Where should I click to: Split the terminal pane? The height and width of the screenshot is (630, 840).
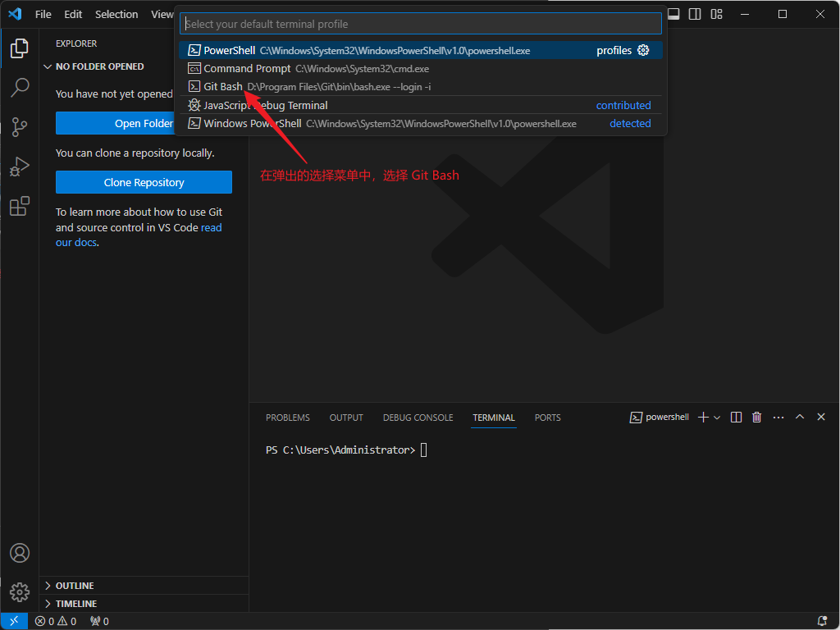736,418
